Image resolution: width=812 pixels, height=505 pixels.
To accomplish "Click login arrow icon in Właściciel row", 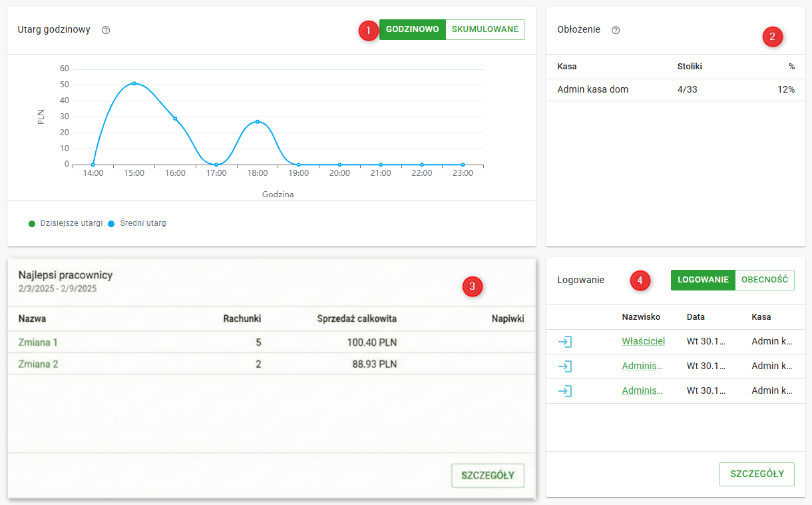I will click(565, 342).
